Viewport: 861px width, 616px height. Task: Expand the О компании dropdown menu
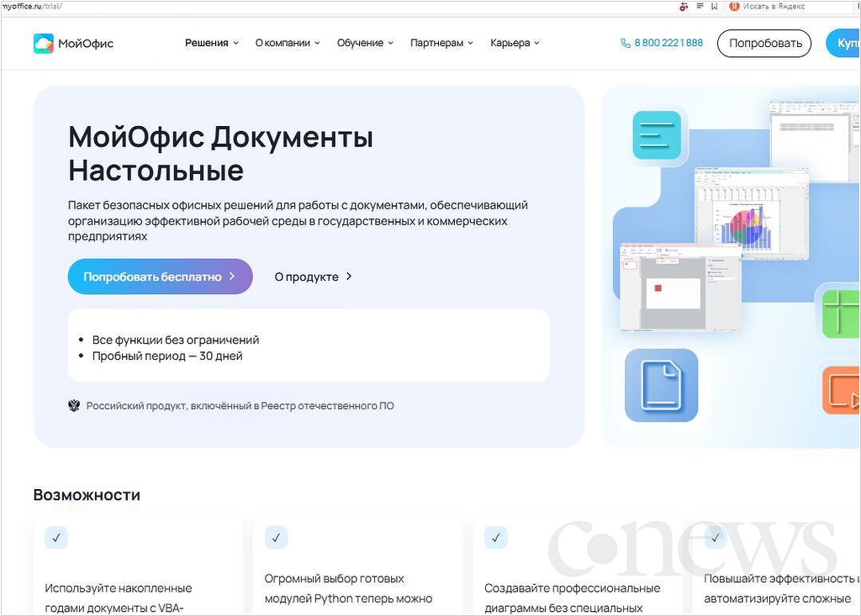288,43
